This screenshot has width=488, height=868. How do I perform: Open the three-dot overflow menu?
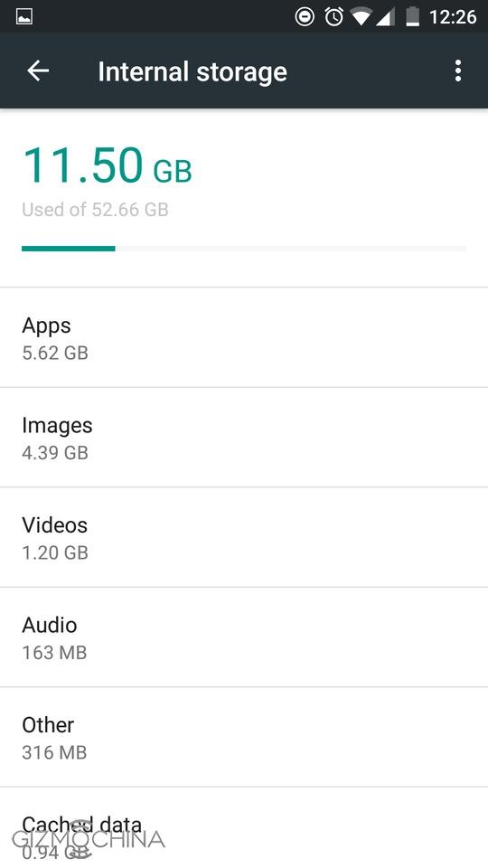coord(457,71)
